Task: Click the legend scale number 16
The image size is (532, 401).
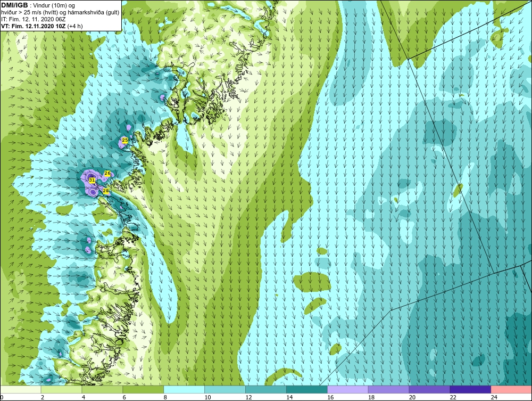Action: pos(330,397)
